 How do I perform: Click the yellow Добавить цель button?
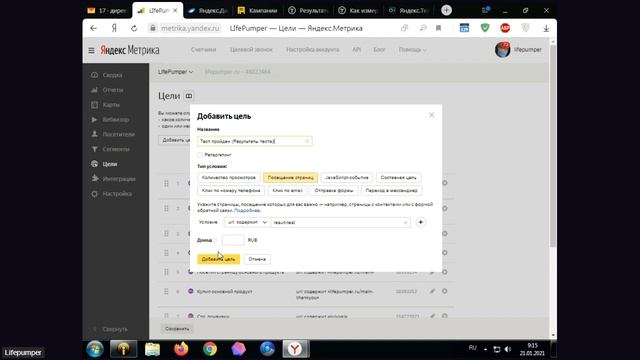pyautogui.click(x=218, y=259)
